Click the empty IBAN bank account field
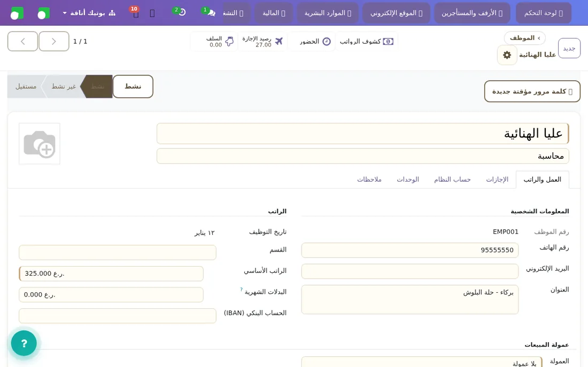 (118, 316)
